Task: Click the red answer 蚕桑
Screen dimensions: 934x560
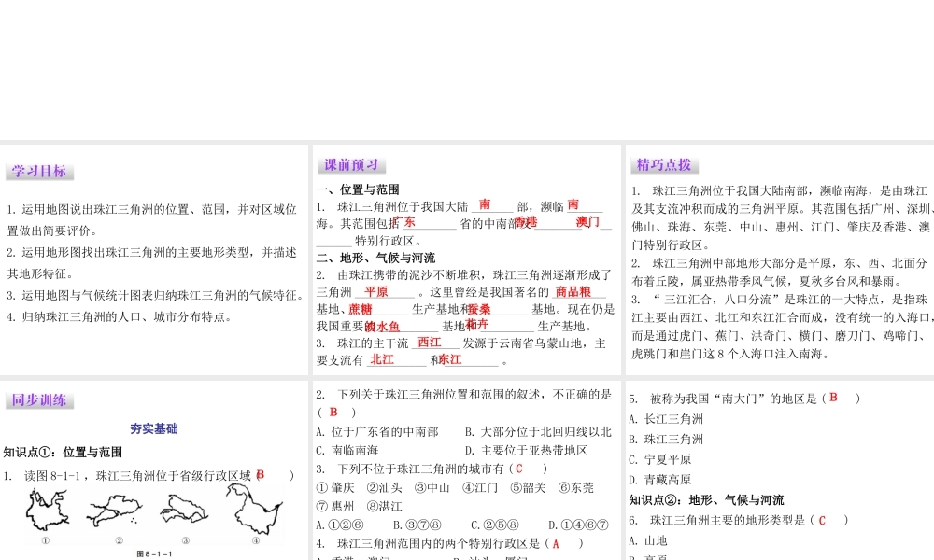Action: (479, 309)
